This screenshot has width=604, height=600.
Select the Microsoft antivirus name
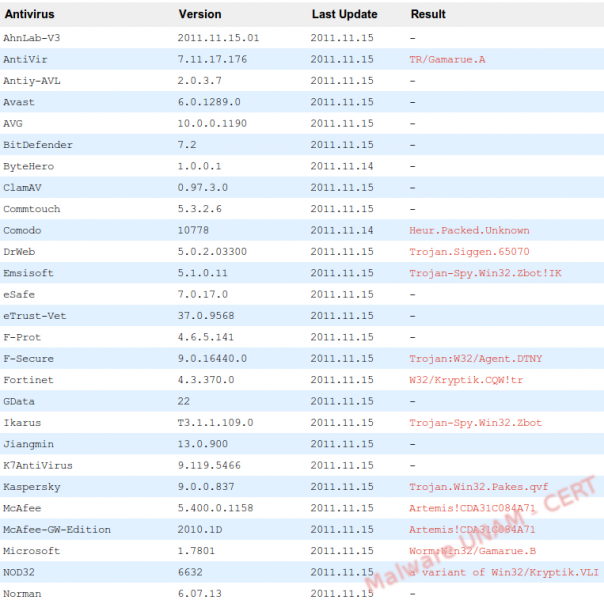[32, 551]
